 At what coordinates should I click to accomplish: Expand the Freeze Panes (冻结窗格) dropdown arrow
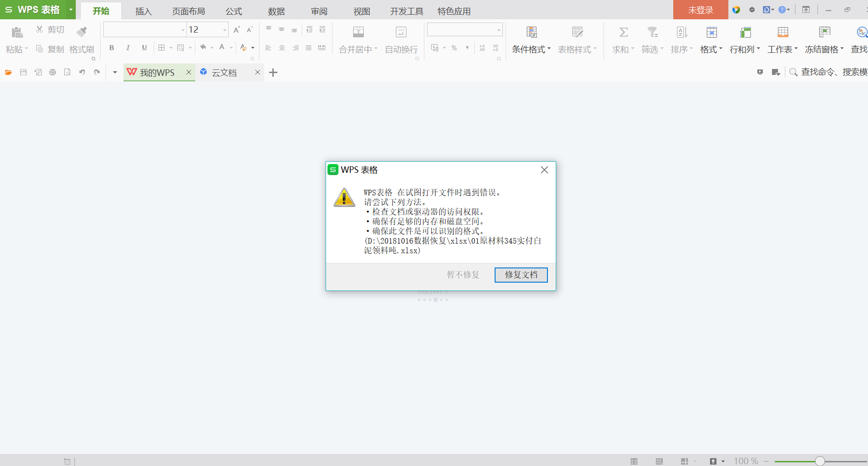point(842,49)
